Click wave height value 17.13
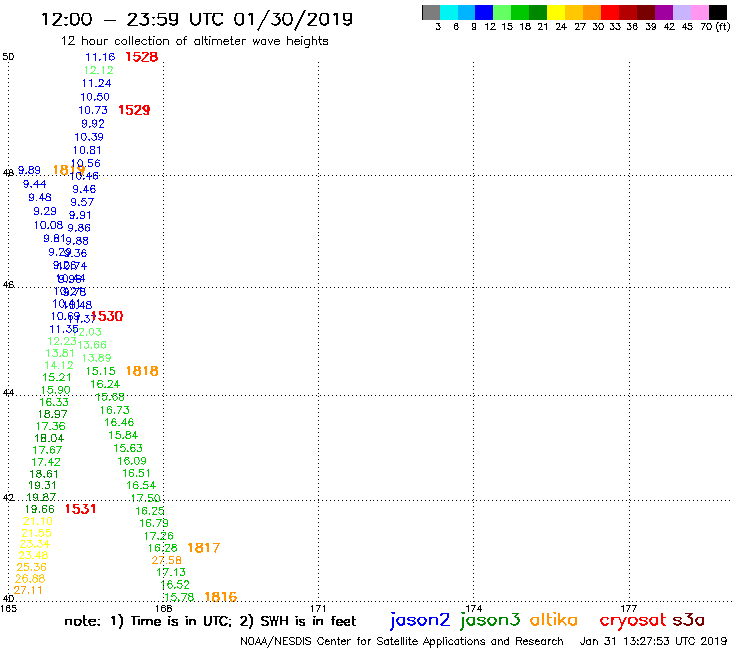The image size is (740, 650). point(171,573)
